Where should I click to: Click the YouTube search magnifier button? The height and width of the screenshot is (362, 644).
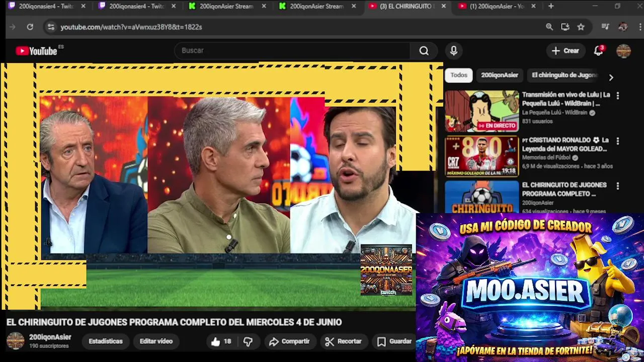tap(424, 51)
